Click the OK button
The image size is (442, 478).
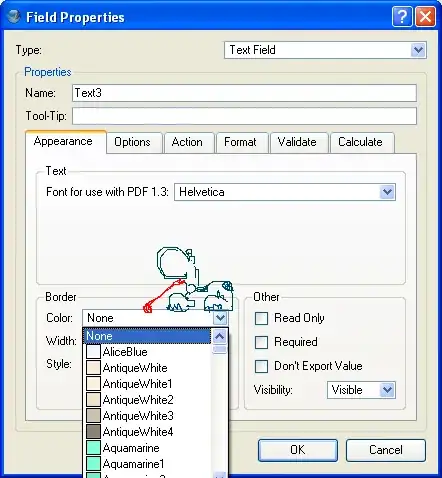pyautogui.click(x=298, y=450)
